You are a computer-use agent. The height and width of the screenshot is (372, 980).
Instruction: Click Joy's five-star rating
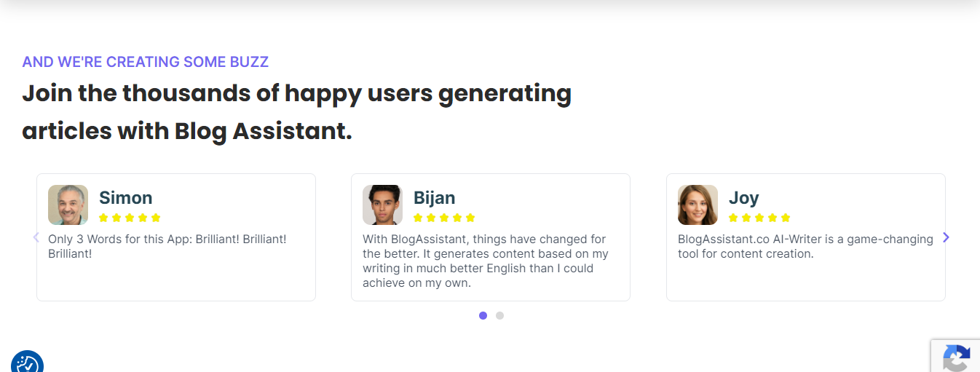point(759,218)
